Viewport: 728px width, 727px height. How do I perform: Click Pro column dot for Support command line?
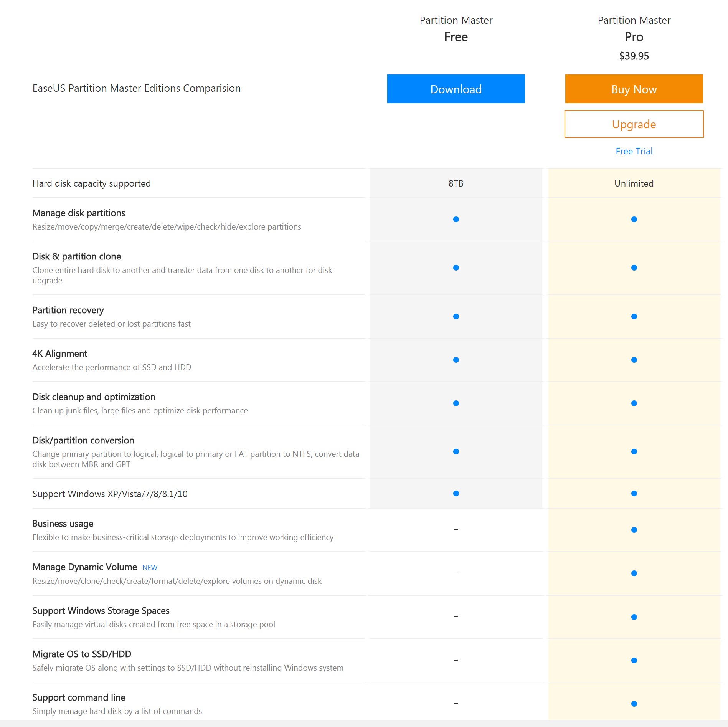(634, 704)
